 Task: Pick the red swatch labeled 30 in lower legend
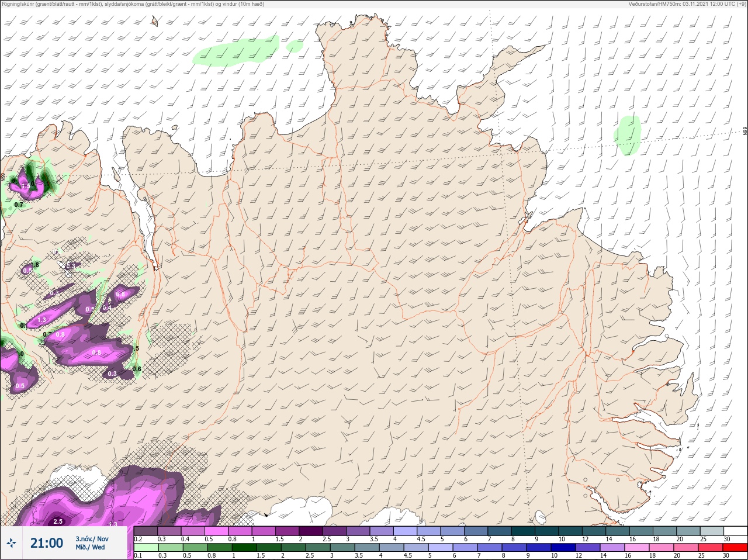[x=735, y=548]
